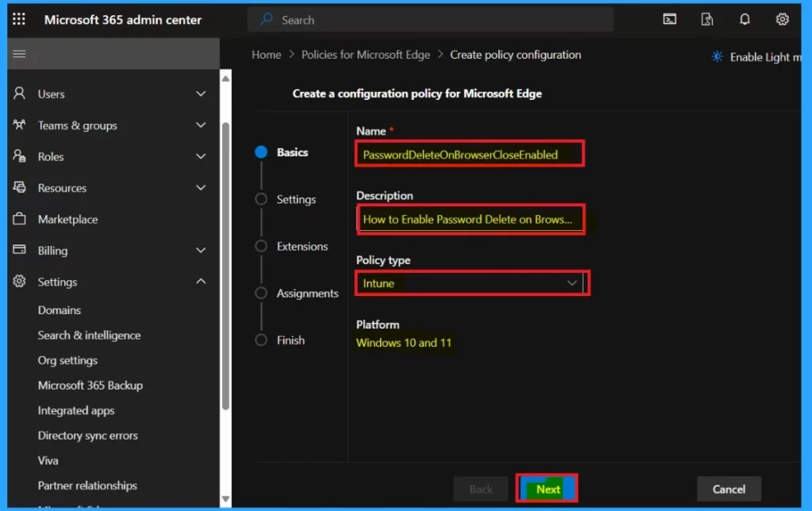
Task: Open Partner relationships
Action: (x=87, y=486)
